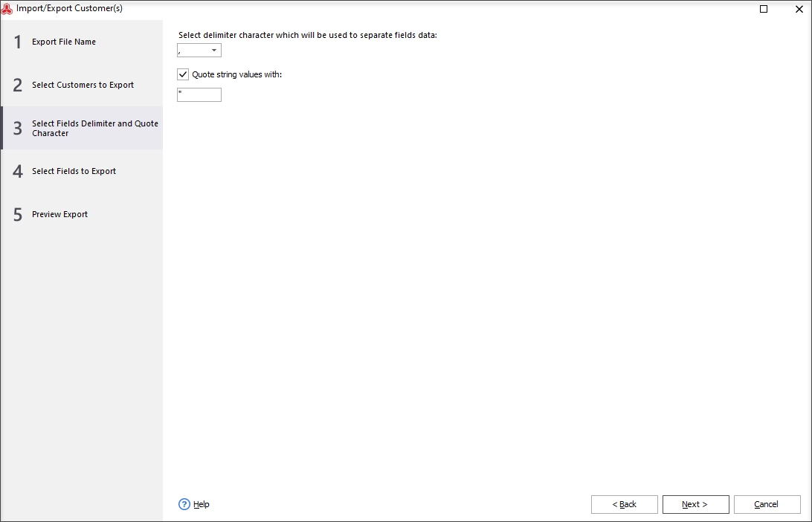Uncheck Quote string values with checkbox
Image resolution: width=812 pixels, height=522 pixels.
183,74
